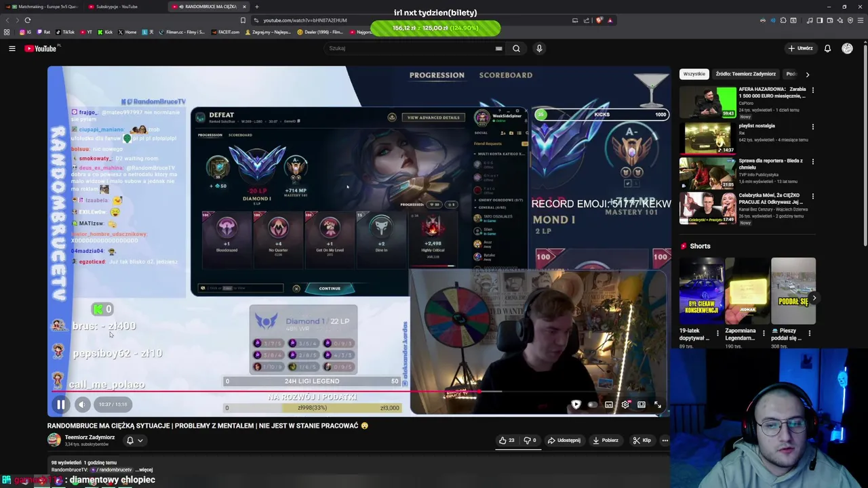Start voice search with the microphone
This screenshot has height=488, width=868.
pyautogui.click(x=539, y=48)
